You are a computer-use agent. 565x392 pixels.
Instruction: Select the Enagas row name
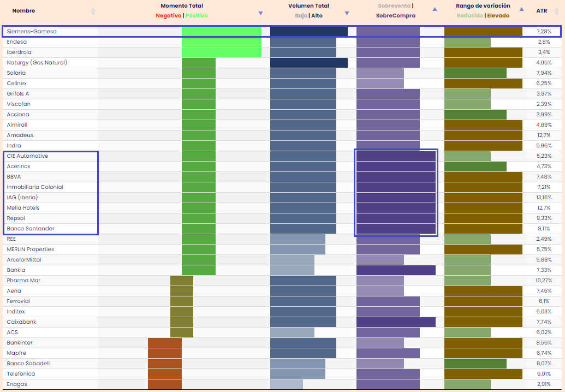pyautogui.click(x=17, y=384)
